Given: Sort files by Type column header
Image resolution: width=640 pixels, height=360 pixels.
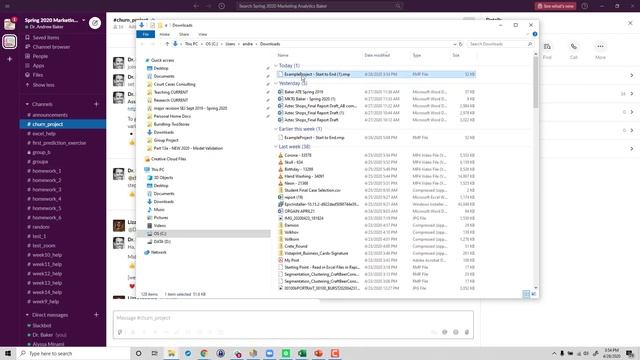Looking at the screenshot, I should click(x=417, y=55).
